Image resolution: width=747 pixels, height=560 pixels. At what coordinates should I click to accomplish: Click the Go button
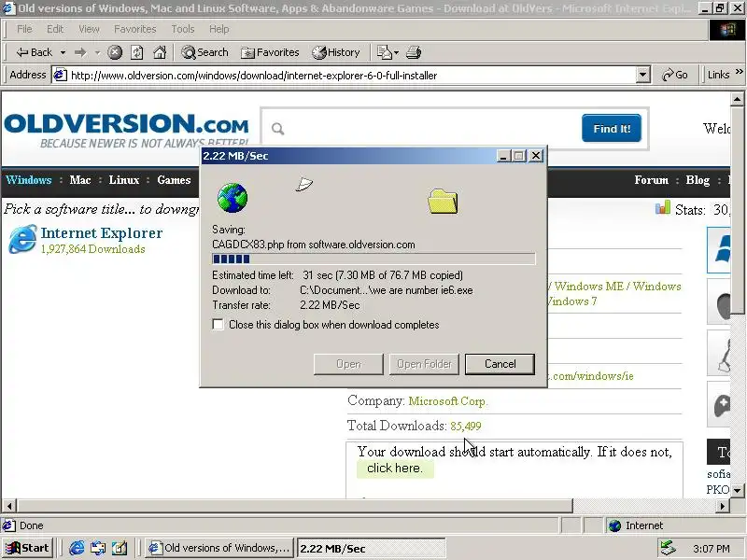(x=674, y=76)
